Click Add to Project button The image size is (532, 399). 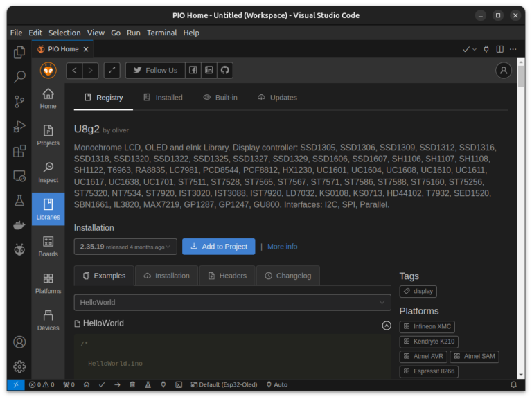point(218,247)
